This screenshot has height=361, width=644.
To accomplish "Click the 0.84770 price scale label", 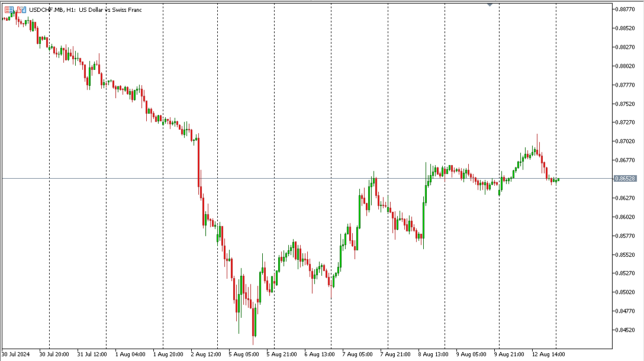I will pyautogui.click(x=625, y=311).
